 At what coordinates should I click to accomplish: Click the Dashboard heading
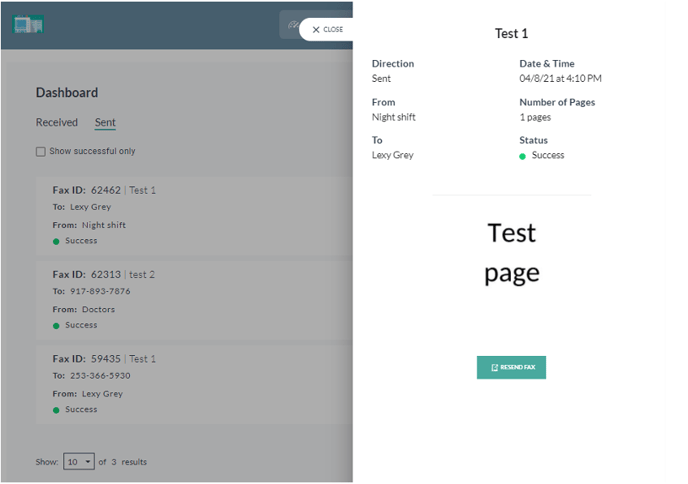67,93
